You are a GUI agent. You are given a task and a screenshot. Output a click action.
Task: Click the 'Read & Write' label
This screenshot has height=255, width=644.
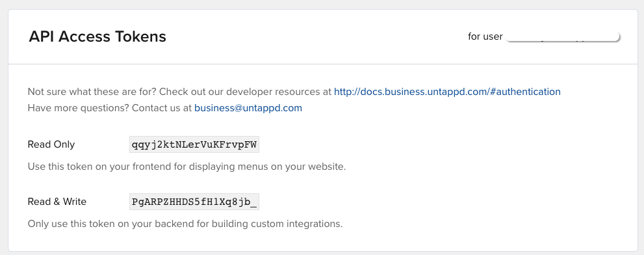click(x=57, y=202)
